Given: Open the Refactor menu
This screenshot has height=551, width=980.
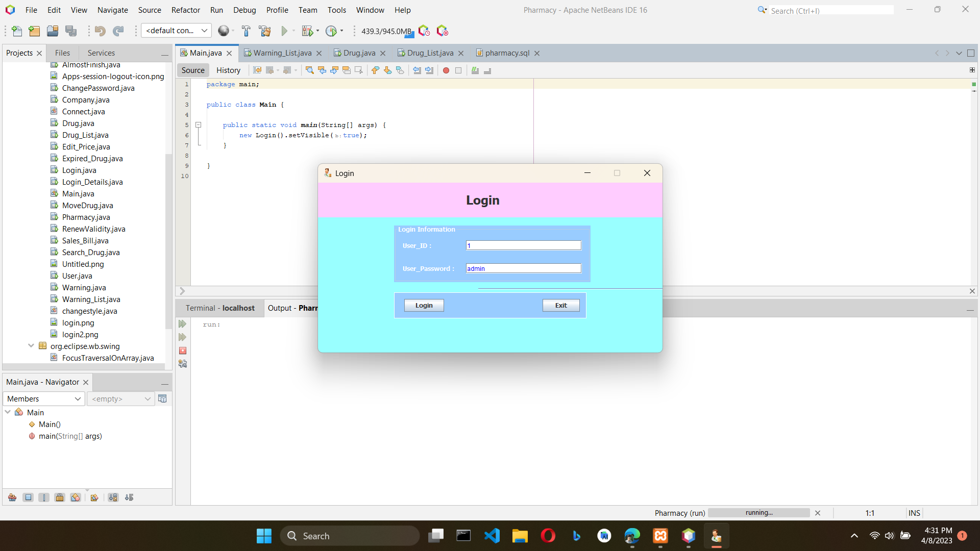Looking at the screenshot, I should (185, 10).
